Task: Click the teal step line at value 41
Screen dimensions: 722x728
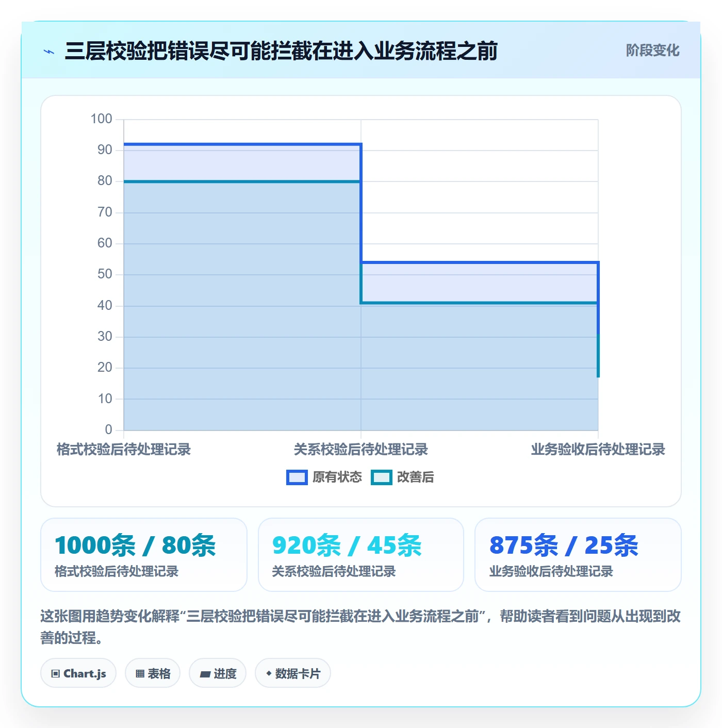Action: tap(480, 303)
